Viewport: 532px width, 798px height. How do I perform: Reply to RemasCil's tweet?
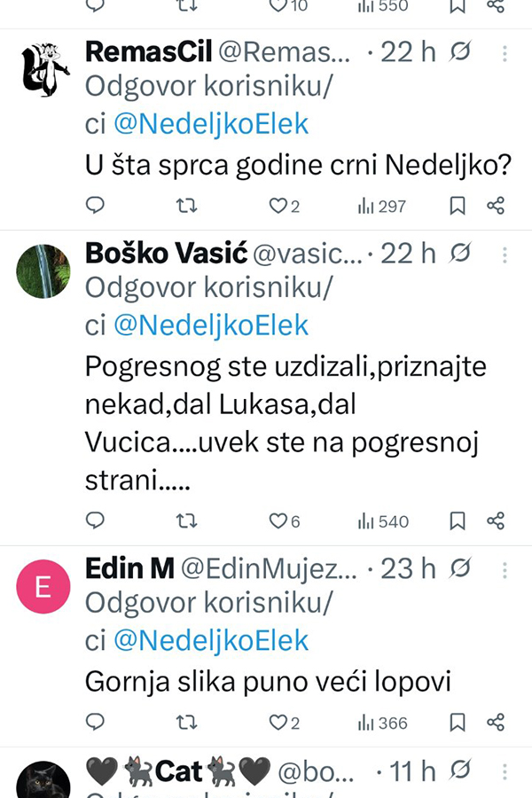(x=95, y=206)
